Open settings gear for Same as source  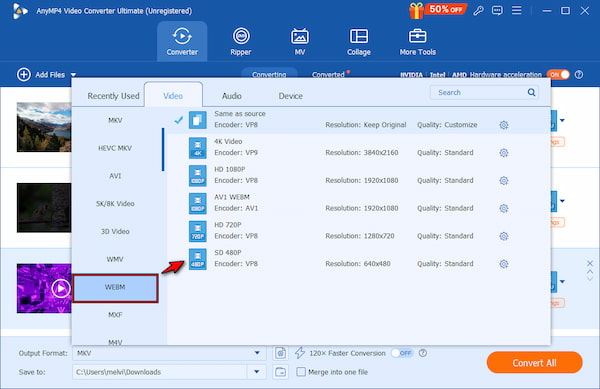(504, 125)
